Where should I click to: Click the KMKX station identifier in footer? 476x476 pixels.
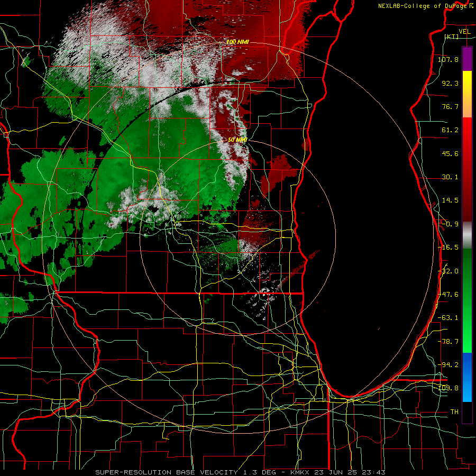pos(301,472)
